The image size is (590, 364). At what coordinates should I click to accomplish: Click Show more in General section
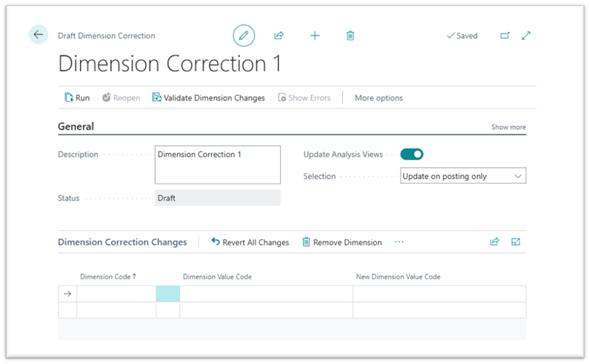pos(508,127)
